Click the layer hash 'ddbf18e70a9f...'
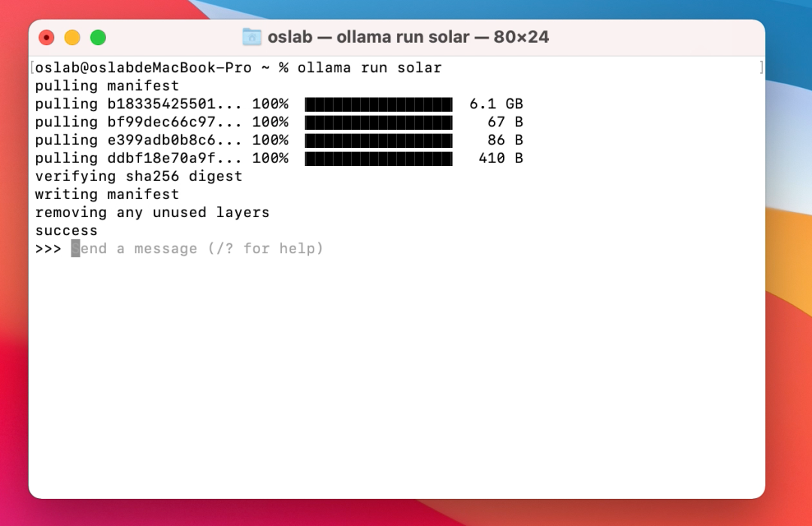This screenshot has height=526, width=812. pos(174,159)
